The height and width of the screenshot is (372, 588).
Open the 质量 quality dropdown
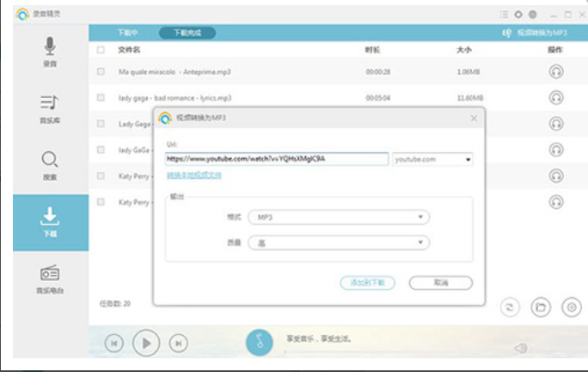(x=337, y=243)
